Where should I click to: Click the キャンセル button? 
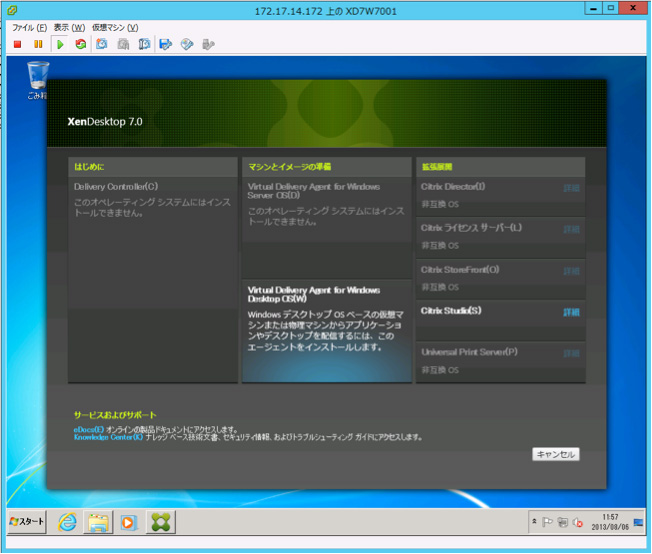click(x=556, y=454)
